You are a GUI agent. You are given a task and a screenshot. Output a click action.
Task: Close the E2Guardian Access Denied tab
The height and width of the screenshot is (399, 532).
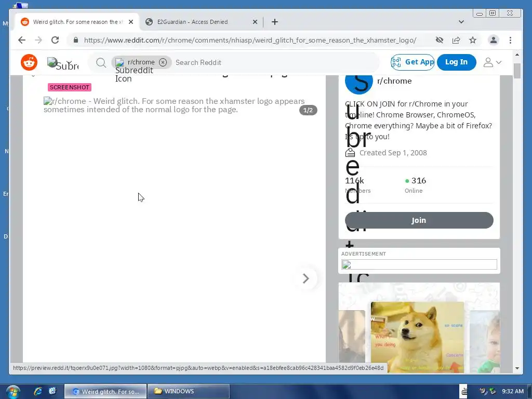click(x=255, y=22)
